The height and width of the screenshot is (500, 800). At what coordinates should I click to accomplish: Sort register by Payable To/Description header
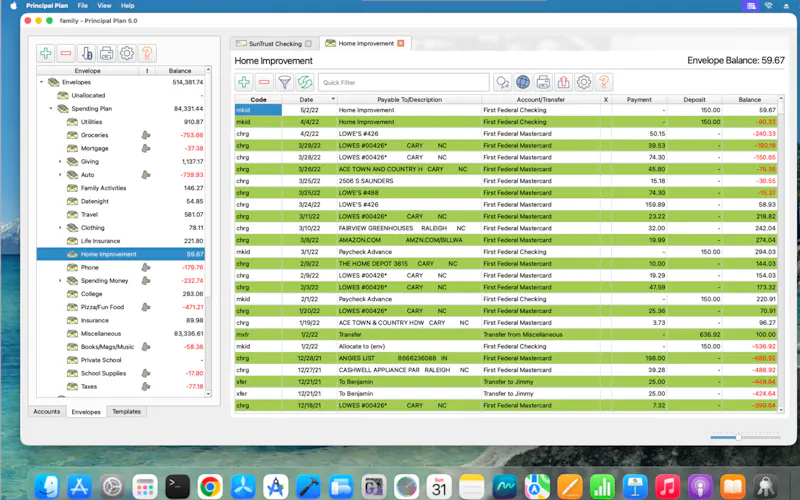pyautogui.click(x=409, y=99)
